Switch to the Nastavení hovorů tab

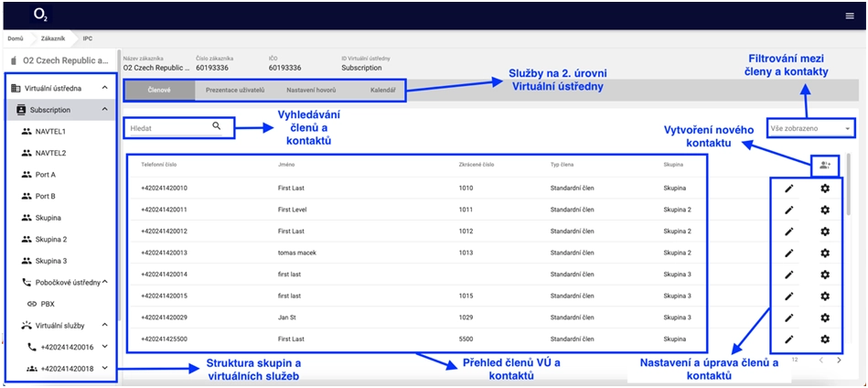point(311,91)
